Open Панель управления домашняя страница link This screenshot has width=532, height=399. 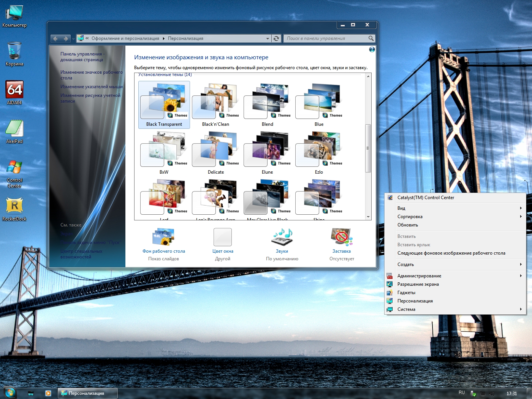click(x=82, y=57)
